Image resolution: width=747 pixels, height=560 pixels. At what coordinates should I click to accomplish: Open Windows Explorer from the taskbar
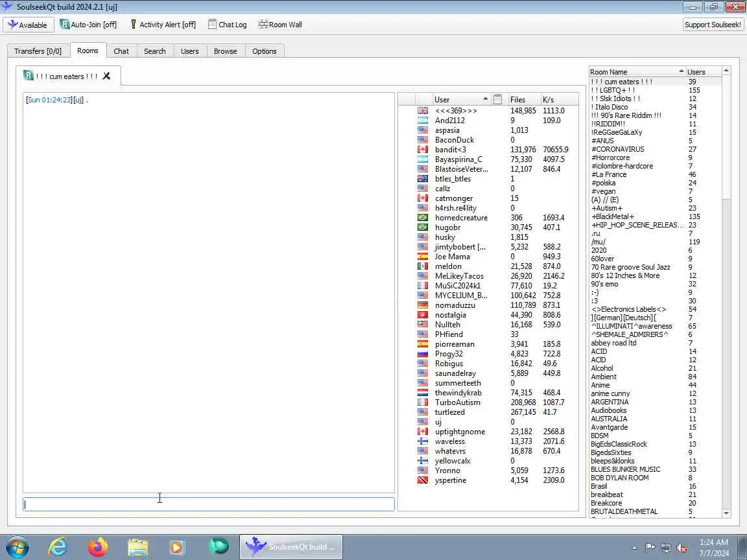pos(137,547)
